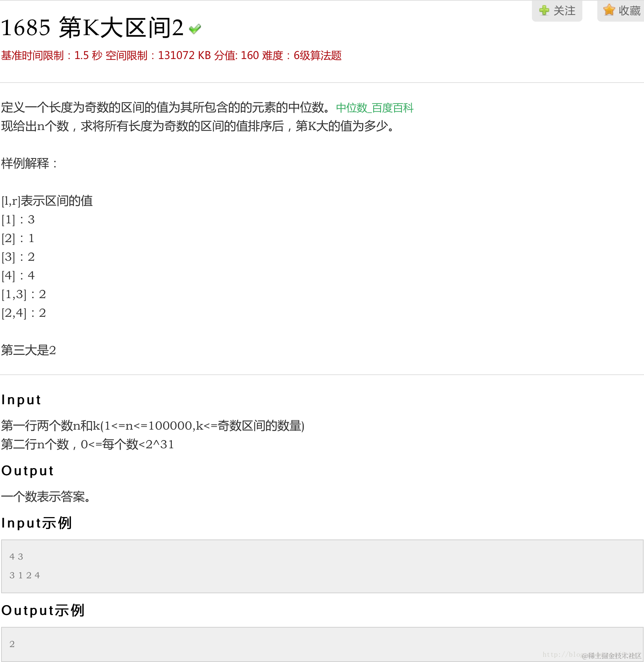Viewport: 644px width, 662px height.
Task: Click the star 收藏 icon
Action: (x=609, y=10)
